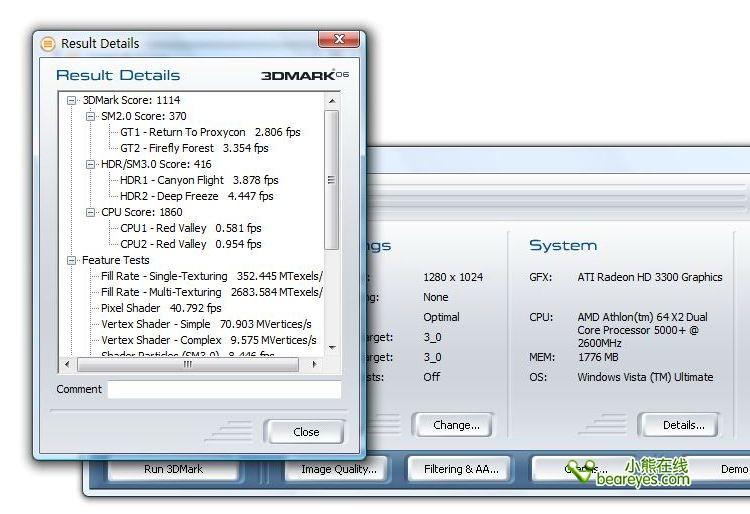Close Result Details with the red X
This screenshot has height=514, width=750.
339,40
